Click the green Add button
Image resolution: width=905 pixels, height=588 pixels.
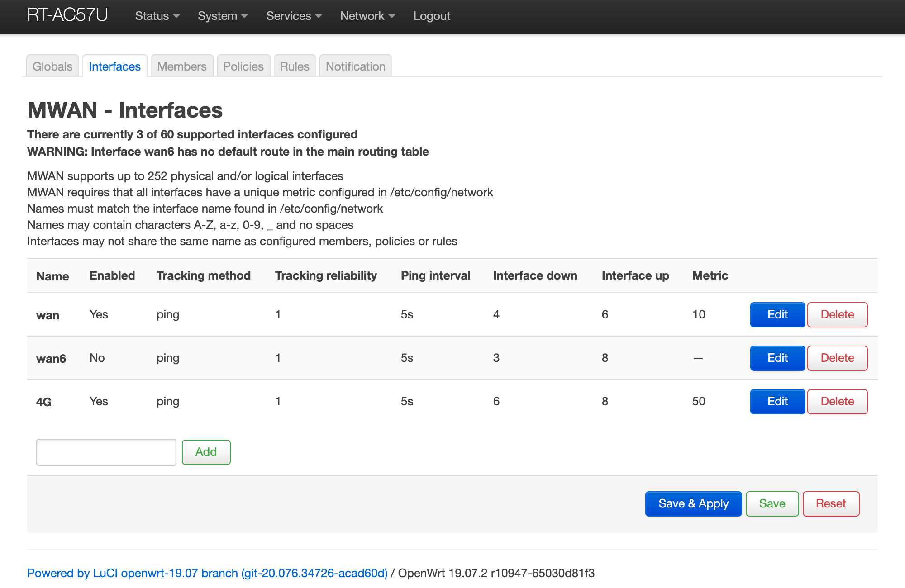click(x=206, y=452)
